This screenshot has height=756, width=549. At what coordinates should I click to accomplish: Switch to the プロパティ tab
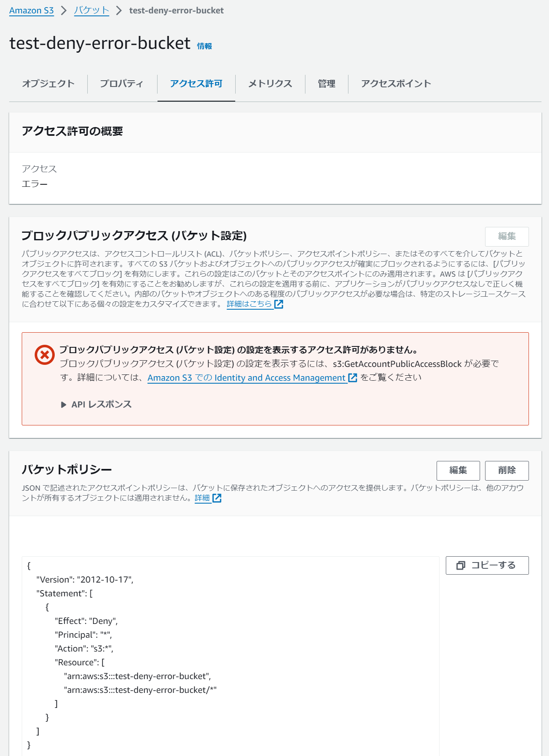click(122, 84)
